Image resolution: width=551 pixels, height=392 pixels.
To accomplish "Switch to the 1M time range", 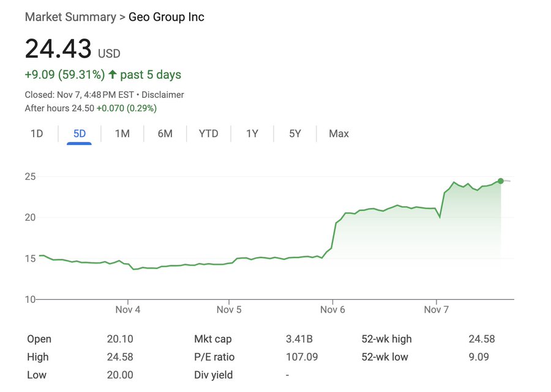I will pos(122,134).
